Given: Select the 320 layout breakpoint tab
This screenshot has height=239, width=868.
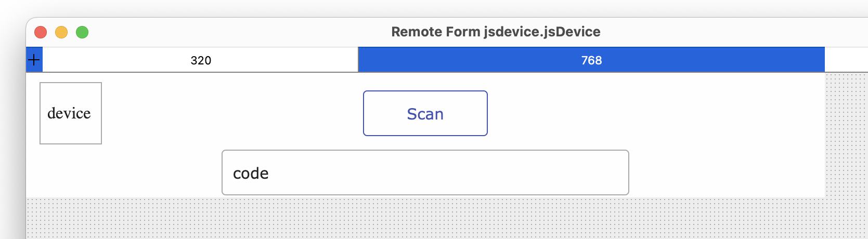Looking at the screenshot, I should 200,60.
